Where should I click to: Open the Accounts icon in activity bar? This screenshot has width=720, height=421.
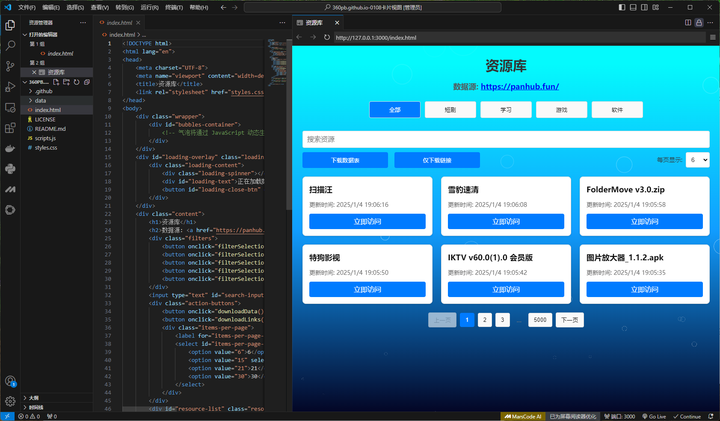pos(10,380)
